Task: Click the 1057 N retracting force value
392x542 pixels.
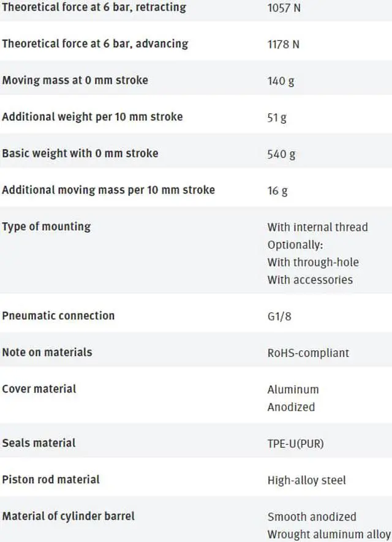Action: 284,9
